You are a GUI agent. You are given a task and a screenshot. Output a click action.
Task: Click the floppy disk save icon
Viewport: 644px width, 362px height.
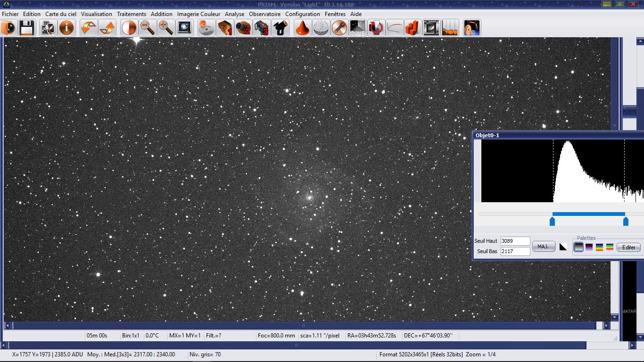(26, 28)
